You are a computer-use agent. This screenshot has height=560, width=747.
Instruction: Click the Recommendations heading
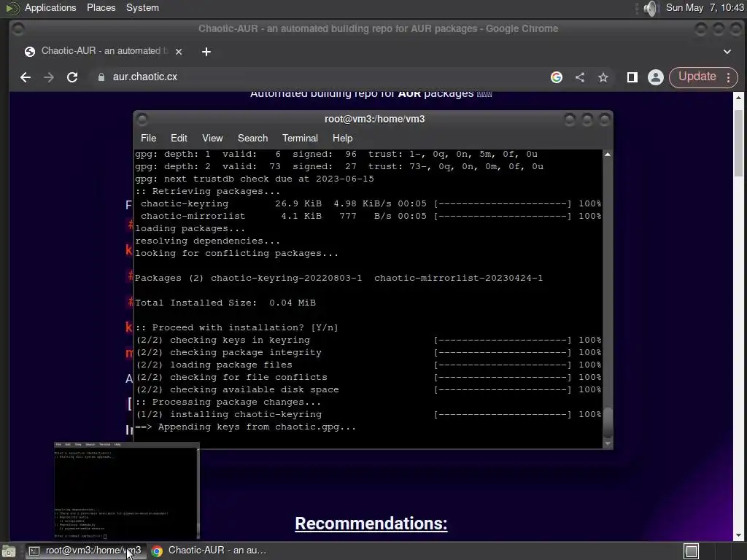coord(371,524)
